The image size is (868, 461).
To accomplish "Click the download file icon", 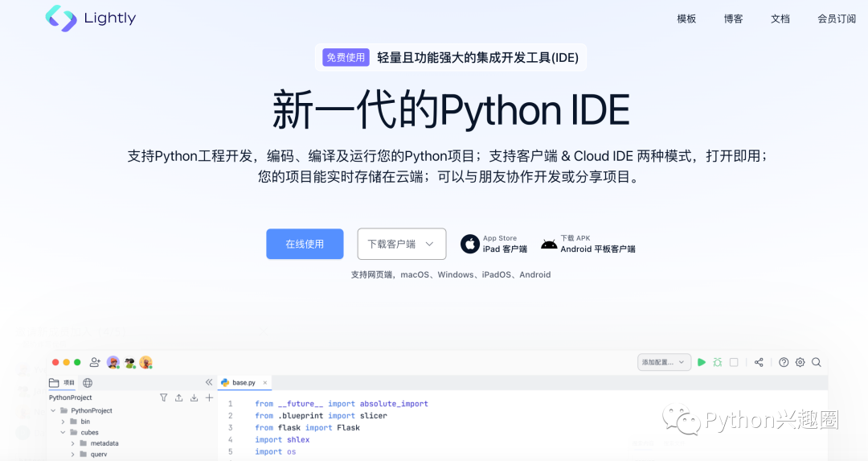I will 194,397.
